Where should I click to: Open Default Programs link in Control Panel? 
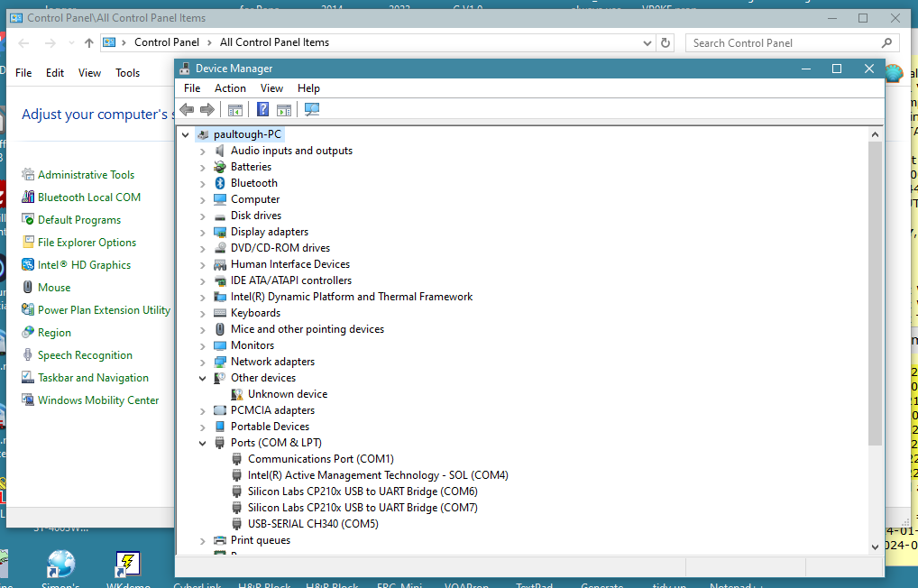pos(79,220)
